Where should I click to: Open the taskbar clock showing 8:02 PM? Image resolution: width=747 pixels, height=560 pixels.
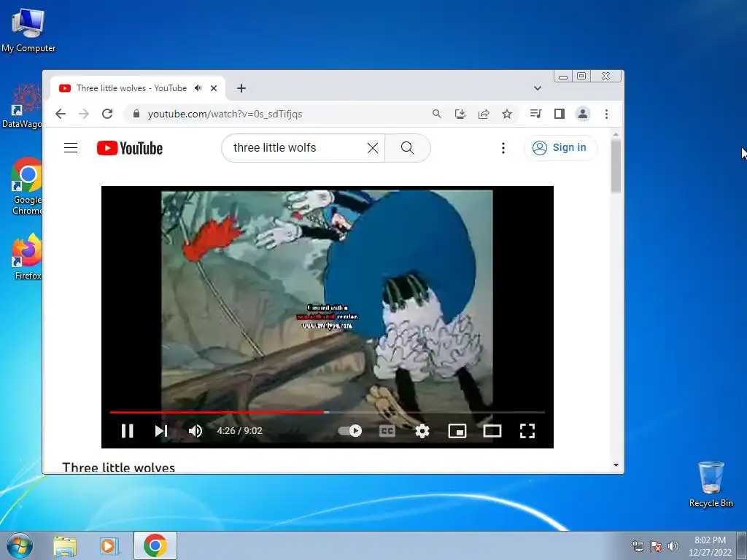710,545
